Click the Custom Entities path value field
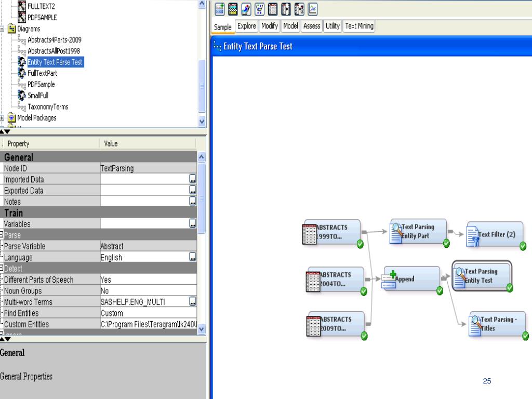532x399 pixels. (x=148, y=324)
